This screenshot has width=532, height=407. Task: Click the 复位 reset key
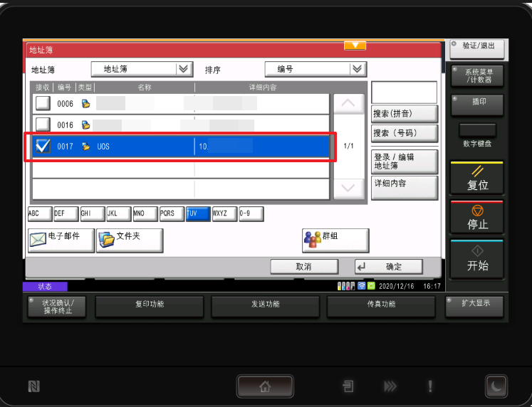tap(476, 178)
